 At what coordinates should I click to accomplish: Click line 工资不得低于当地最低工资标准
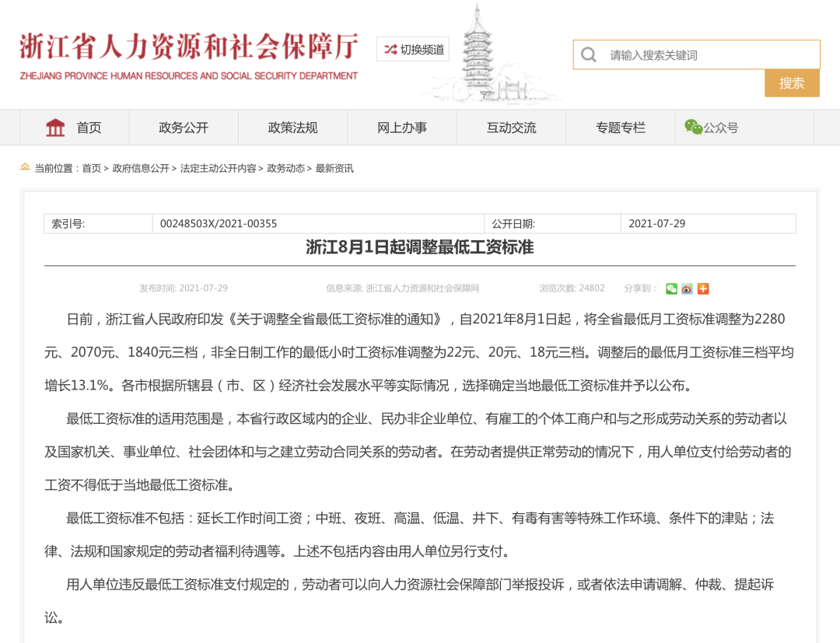(140, 485)
